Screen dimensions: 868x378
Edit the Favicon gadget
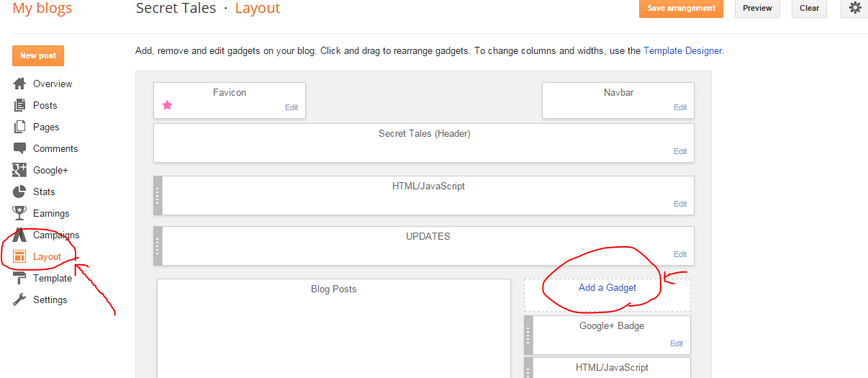[x=291, y=107]
